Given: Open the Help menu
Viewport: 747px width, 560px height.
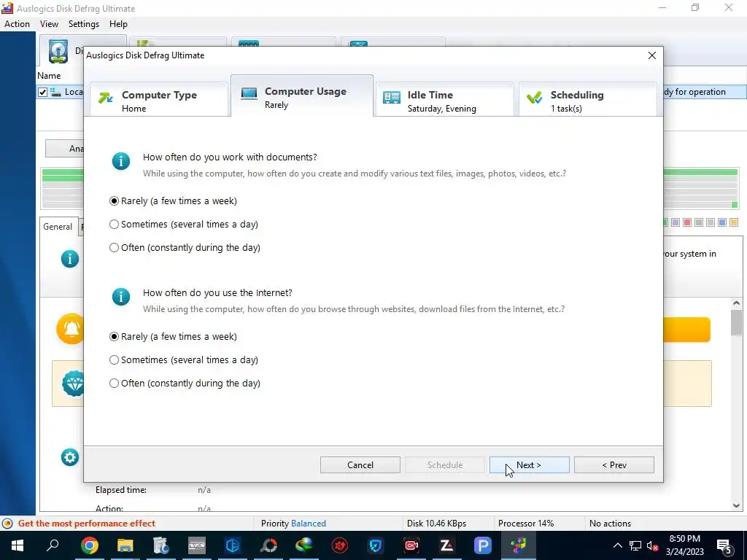Looking at the screenshot, I should (118, 24).
